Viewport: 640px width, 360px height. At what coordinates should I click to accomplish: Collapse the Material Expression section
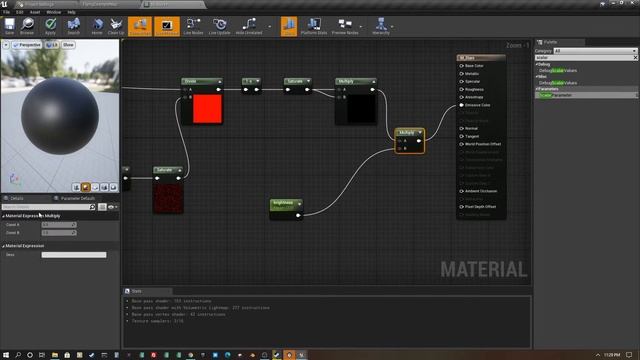pyautogui.click(x=3, y=246)
